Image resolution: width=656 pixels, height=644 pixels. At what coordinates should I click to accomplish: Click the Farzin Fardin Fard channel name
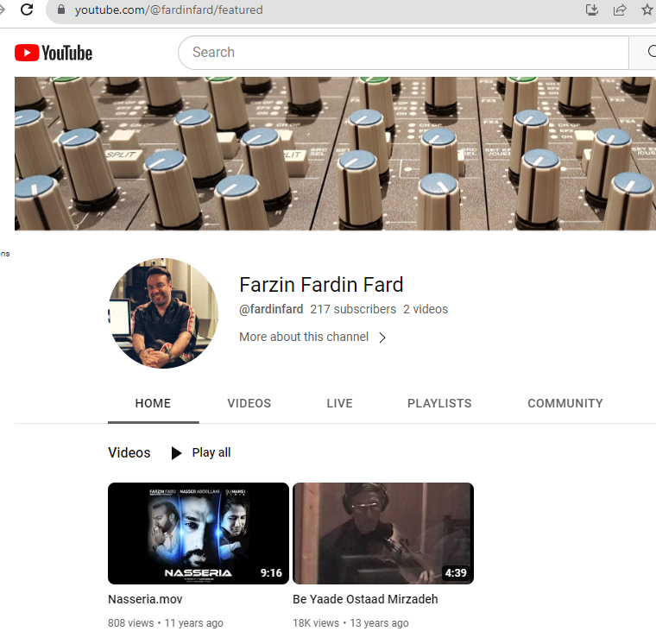click(x=321, y=285)
